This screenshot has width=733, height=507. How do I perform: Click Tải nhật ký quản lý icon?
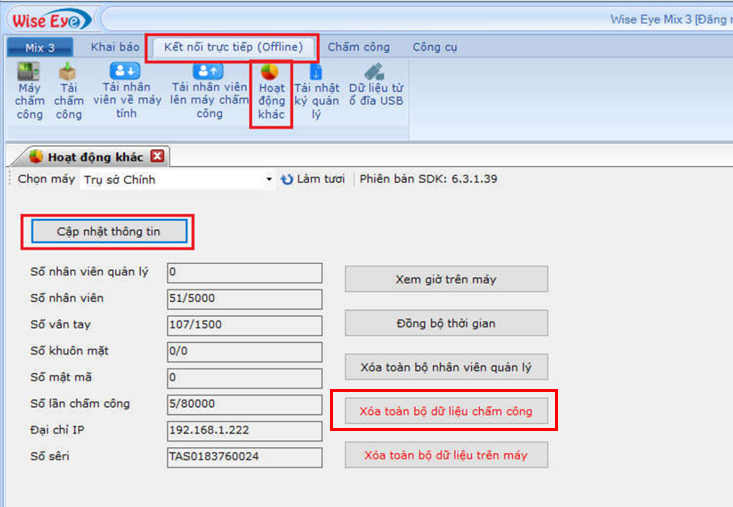click(316, 72)
